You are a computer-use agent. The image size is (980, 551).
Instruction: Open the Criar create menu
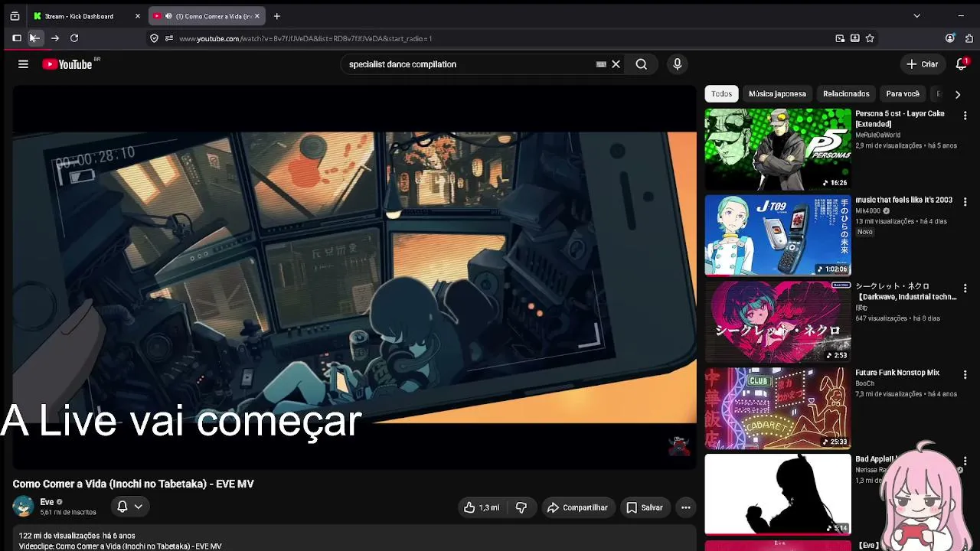922,64
